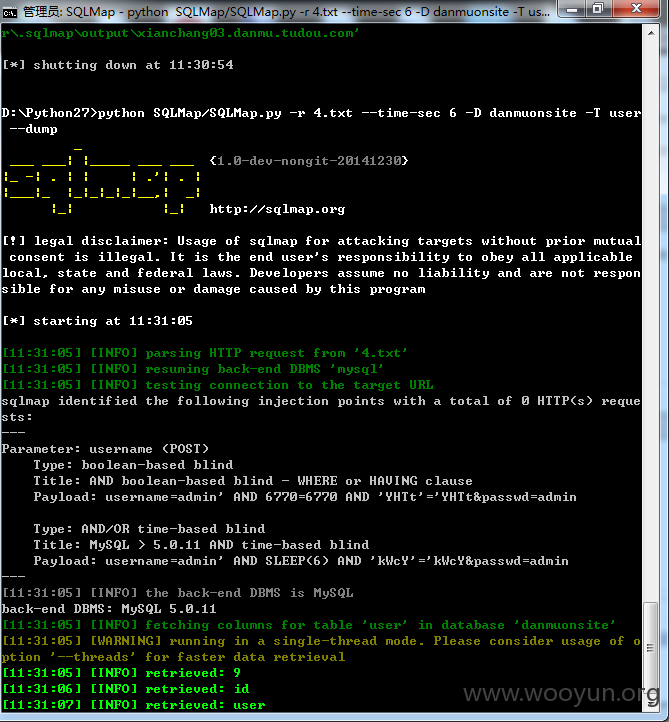The image size is (669, 722).
Task: Click the version string {1.0-dev-nongit-20141230}
Action: [x=309, y=161]
